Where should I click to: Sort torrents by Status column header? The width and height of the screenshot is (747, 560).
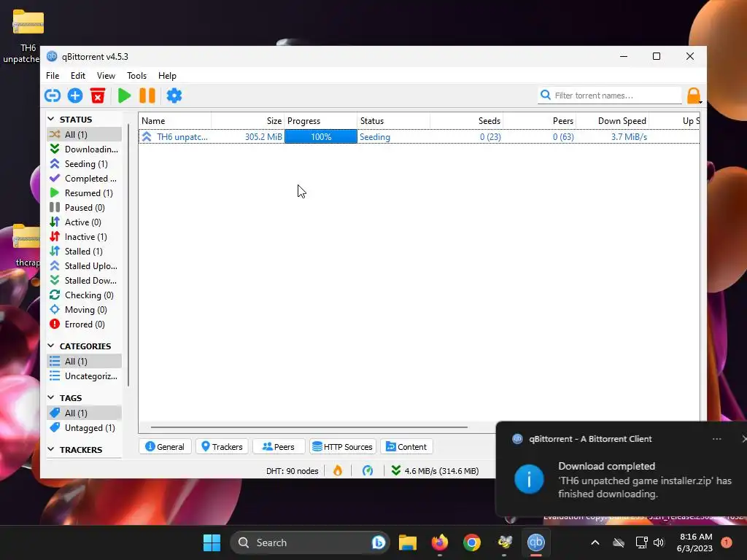(x=393, y=121)
